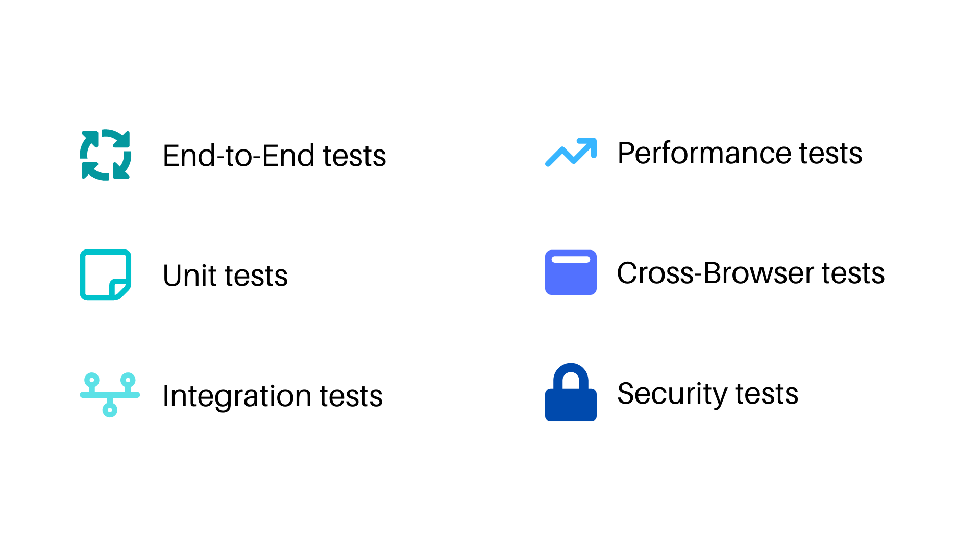Click the End-to-End tests label

pos(274,156)
